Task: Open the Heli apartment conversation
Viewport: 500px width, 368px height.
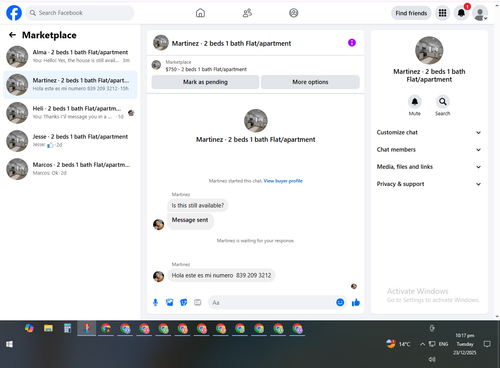Action: pyautogui.click(x=70, y=113)
